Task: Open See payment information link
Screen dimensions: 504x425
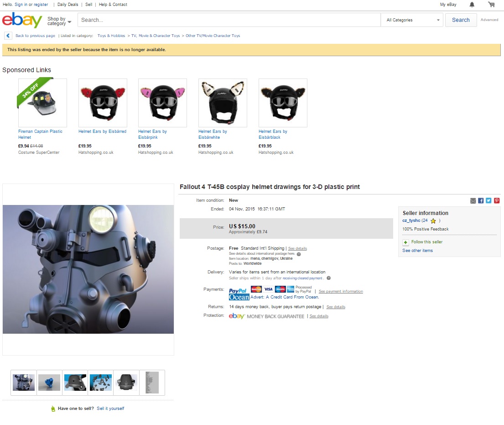Action: 341,292
